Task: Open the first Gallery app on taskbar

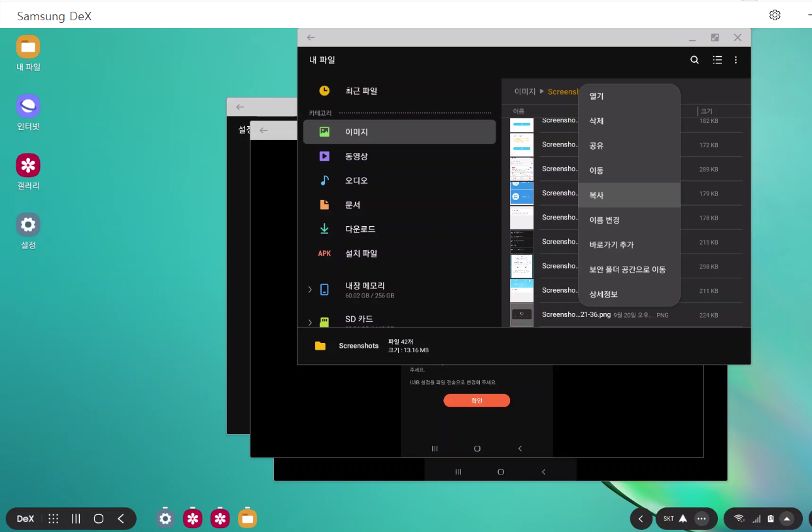Action: 192,518
